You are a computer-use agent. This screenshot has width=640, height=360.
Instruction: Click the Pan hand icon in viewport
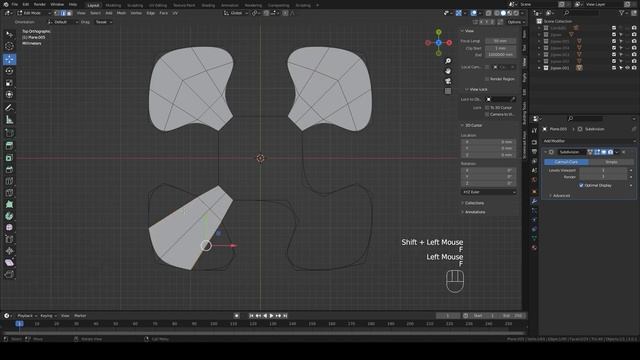(x=448, y=71)
